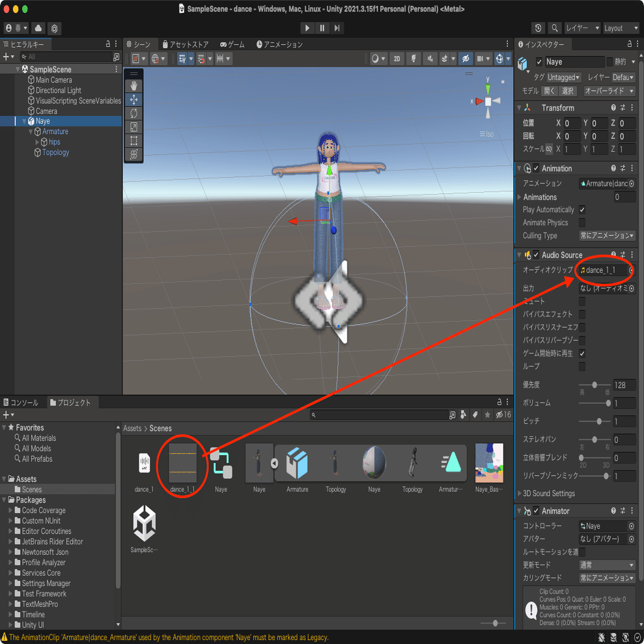
Task: Toggle 2D view mode button
Action: [397, 59]
